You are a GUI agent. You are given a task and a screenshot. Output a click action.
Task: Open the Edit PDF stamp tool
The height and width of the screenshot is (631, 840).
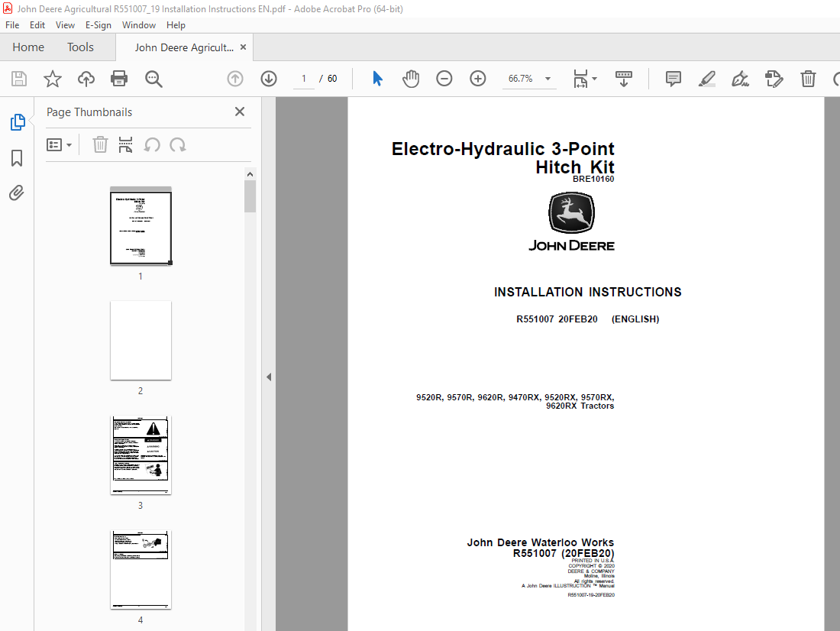tap(774, 79)
